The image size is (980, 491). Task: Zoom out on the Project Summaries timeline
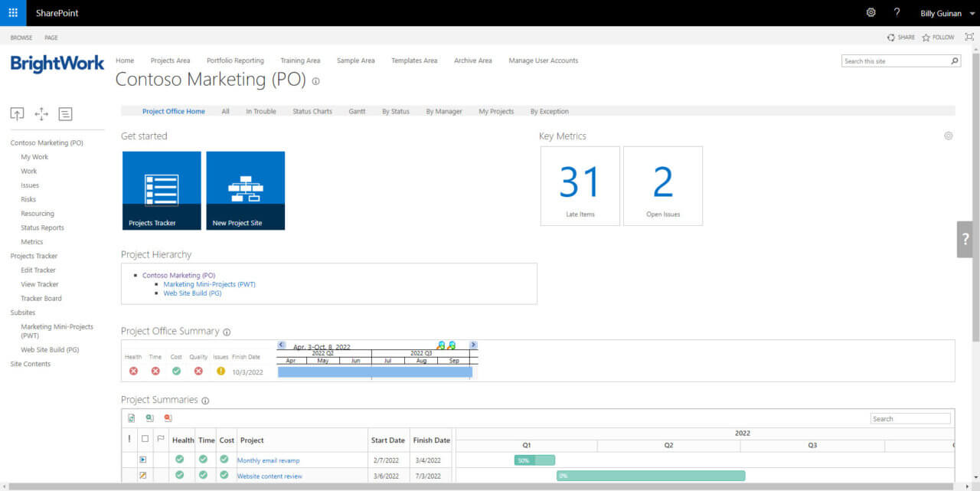click(168, 417)
